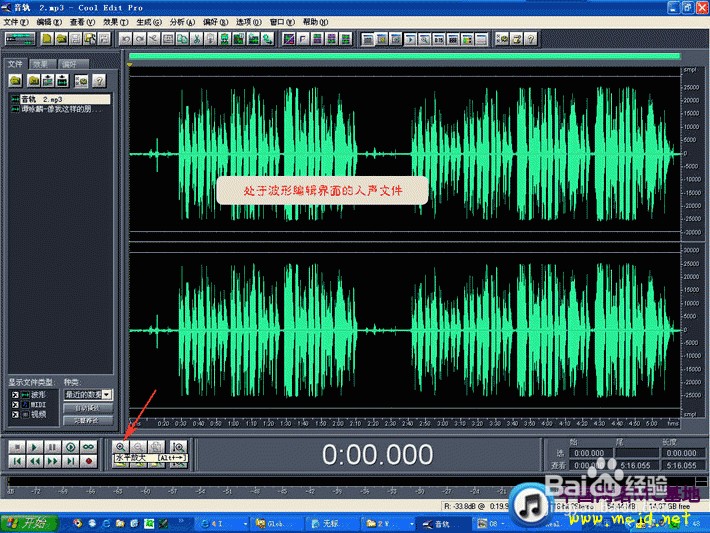Switch to the 文件 panel tab
This screenshot has height=533, width=710.
point(15,64)
